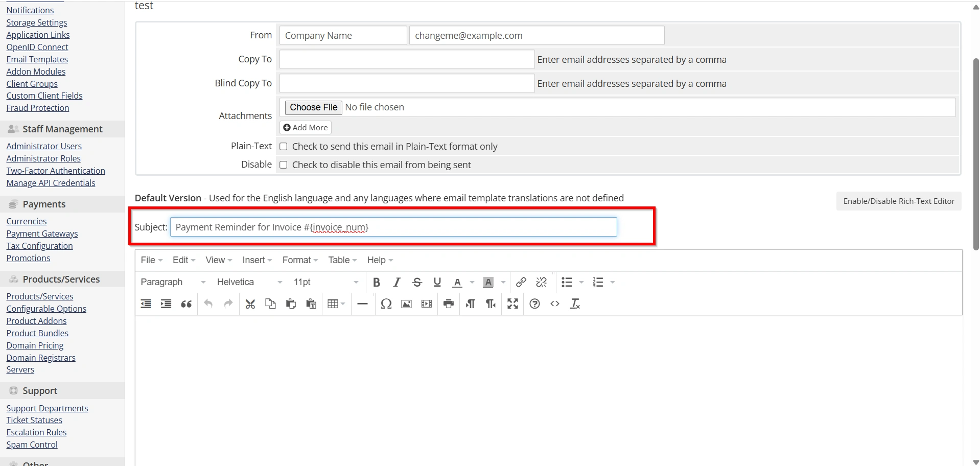Click the cut scissors icon
The image size is (980, 466).
point(250,304)
